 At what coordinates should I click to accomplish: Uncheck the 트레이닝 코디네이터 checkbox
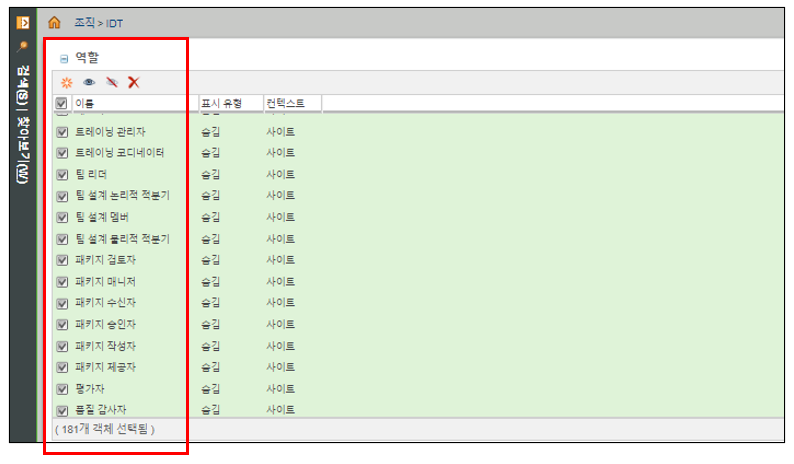point(62,153)
